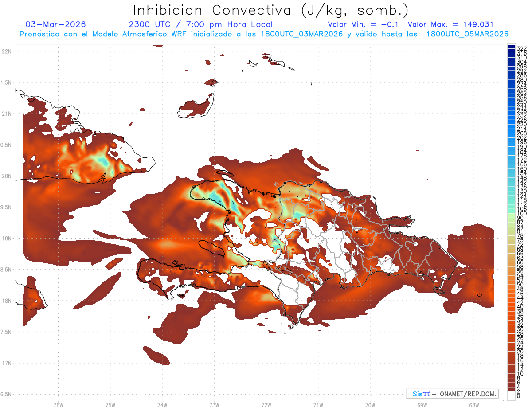This screenshot has width=532, height=411.
Task: Click the '100' value on the colorbar
Action: click(x=522, y=214)
